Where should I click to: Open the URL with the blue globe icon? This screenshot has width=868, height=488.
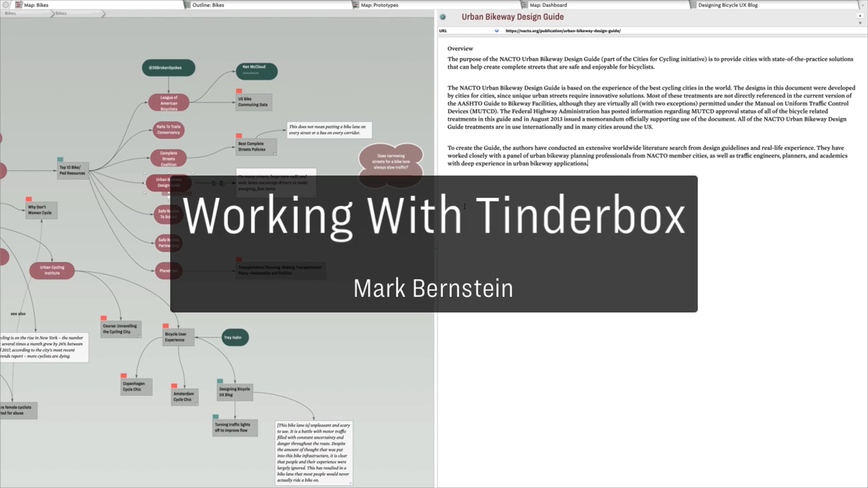(x=497, y=31)
